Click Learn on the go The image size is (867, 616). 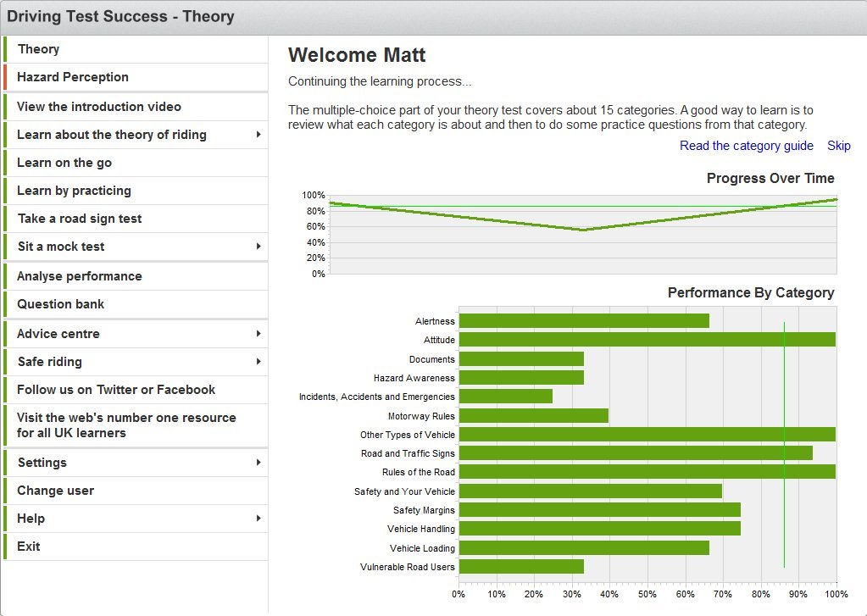(x=64, y=163)
